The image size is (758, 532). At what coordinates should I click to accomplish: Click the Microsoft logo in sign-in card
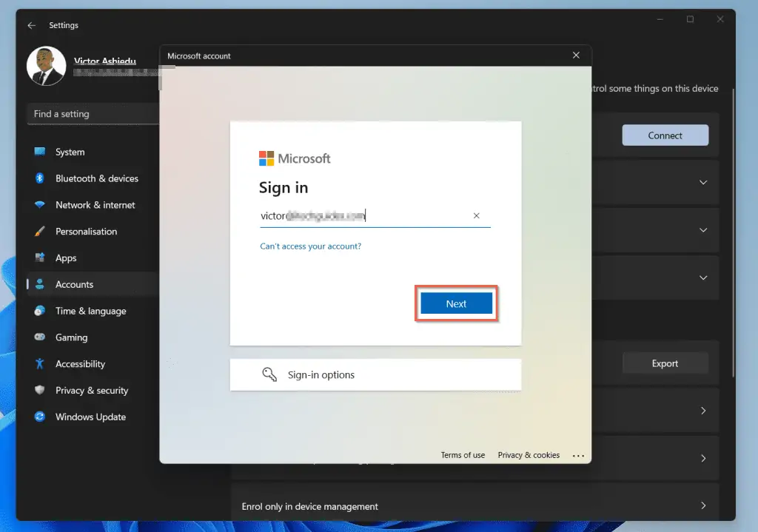[295, 158]
